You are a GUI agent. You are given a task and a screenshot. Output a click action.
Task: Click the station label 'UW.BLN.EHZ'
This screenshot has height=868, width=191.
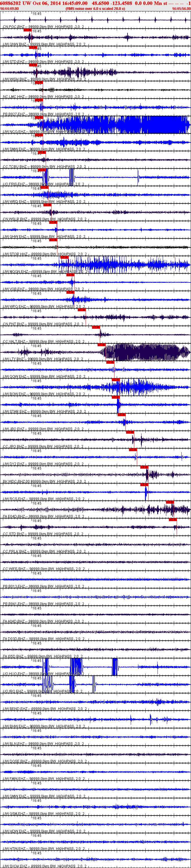[14, 744]
